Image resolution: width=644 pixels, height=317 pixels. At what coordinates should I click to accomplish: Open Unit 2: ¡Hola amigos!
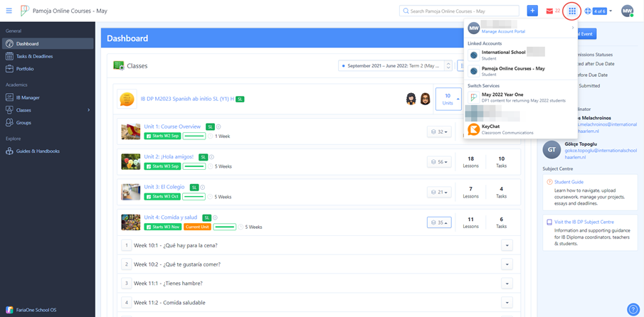pos(169,156)
